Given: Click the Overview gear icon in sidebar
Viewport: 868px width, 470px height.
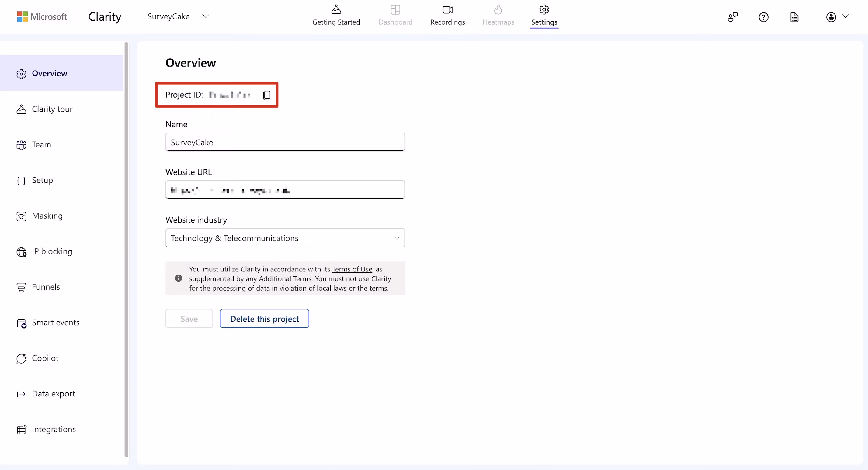Looking at the screenshot, I should coord(21,74).
